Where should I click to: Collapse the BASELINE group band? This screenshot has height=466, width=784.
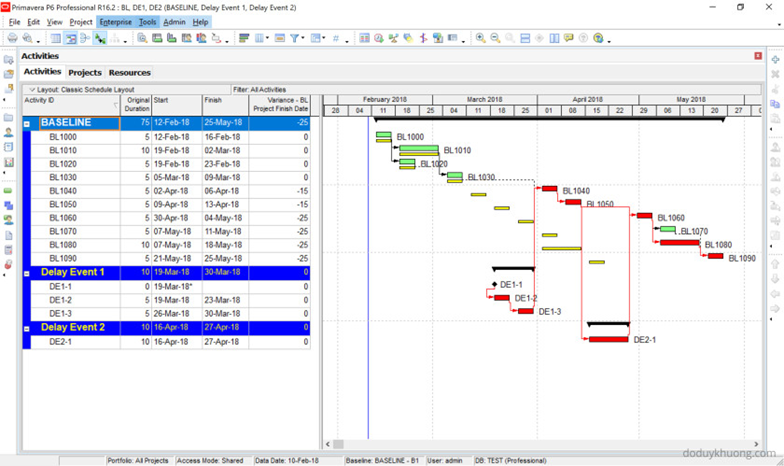pos(26,124)
